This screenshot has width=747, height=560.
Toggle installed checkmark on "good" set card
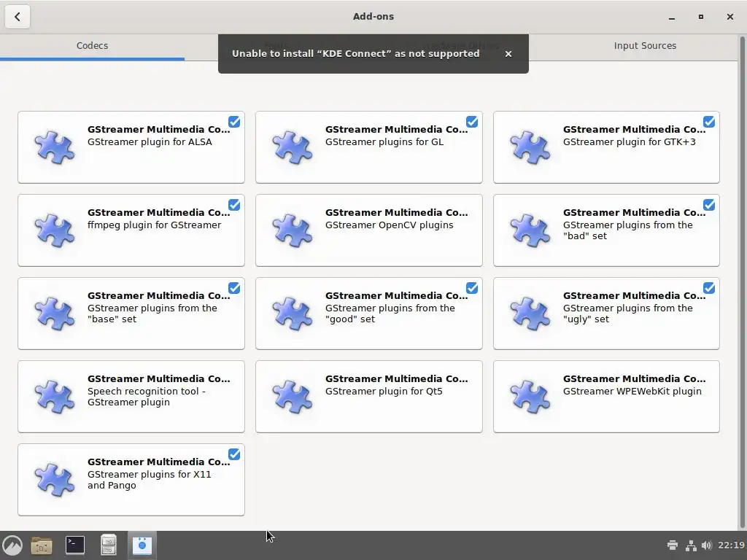click(x=472, y=288)
